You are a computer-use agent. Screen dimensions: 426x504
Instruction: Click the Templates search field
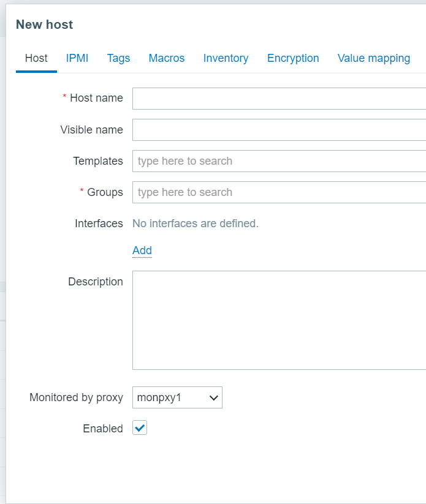coord(280,161)
